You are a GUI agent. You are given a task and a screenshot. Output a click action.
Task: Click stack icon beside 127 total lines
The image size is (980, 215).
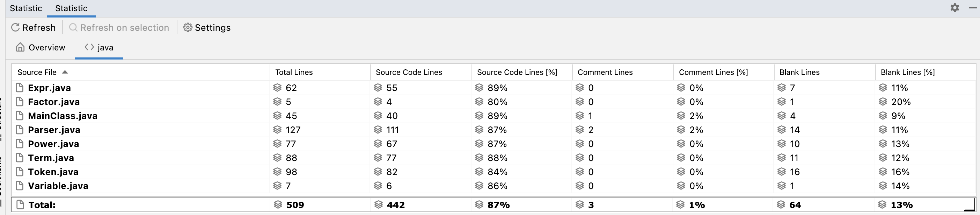tap(277, 130)
